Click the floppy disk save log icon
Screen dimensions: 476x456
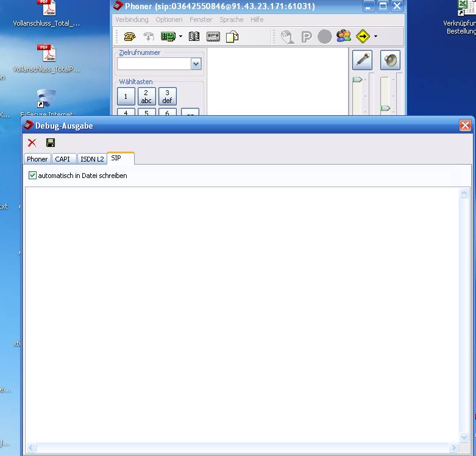(51, 143)
